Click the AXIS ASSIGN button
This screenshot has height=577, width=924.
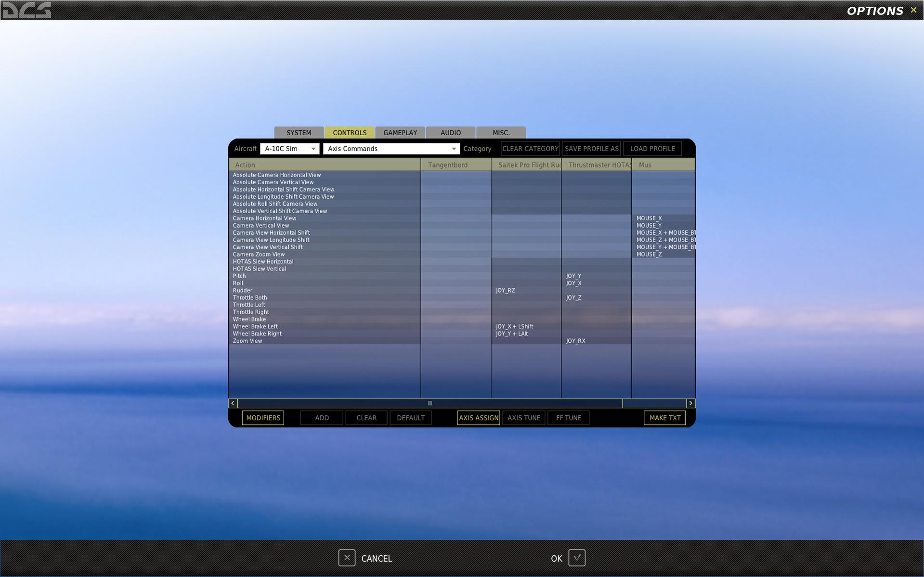479,418
